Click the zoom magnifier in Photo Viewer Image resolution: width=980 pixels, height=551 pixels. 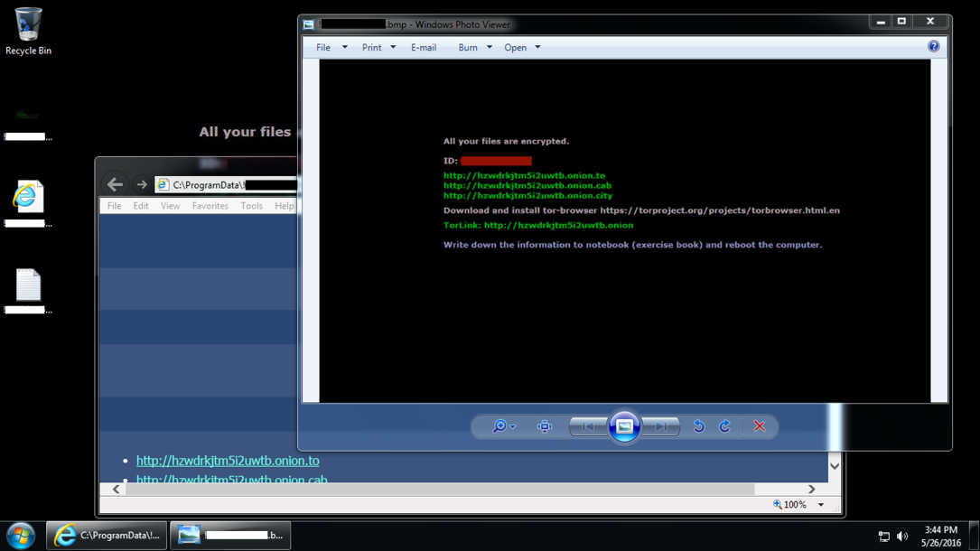point(499,426)
